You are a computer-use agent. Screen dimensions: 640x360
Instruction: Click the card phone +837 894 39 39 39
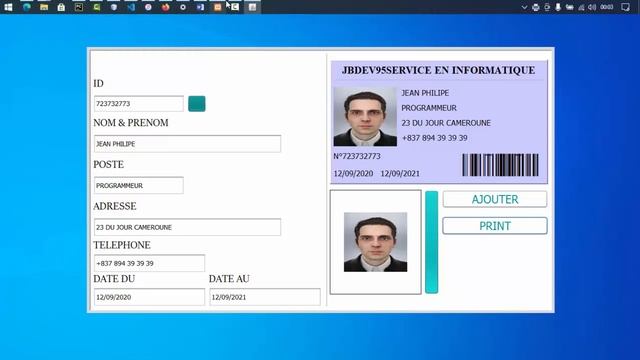pos(435,138)
